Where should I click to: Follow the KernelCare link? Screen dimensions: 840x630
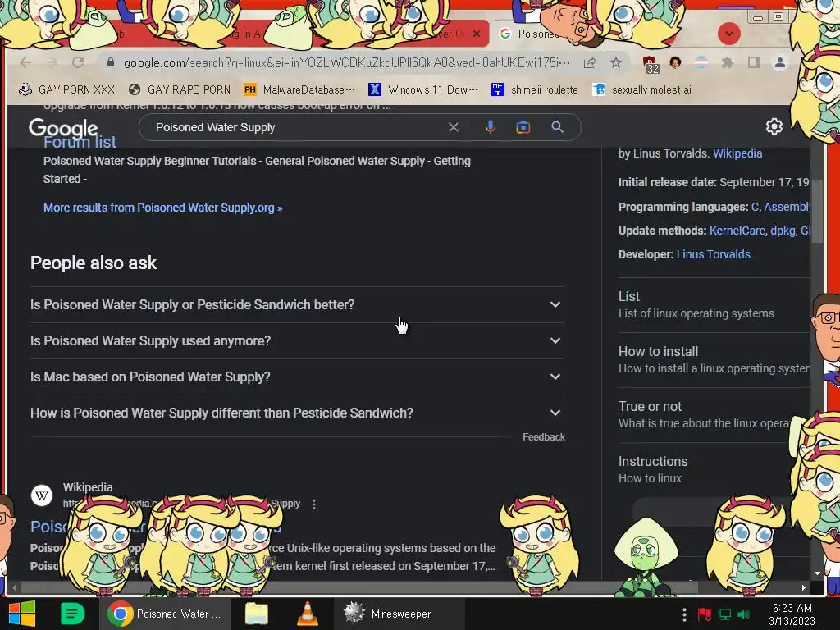pos(737,231)
